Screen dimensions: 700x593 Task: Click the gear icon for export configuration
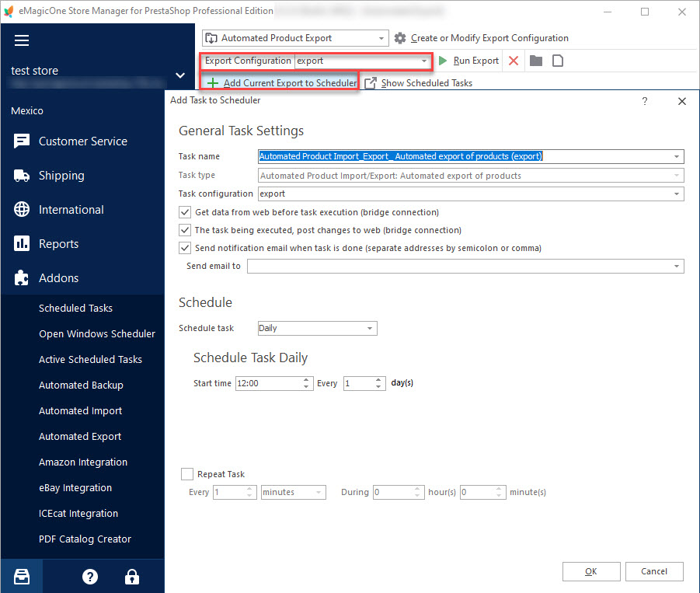tap(400, 38)
